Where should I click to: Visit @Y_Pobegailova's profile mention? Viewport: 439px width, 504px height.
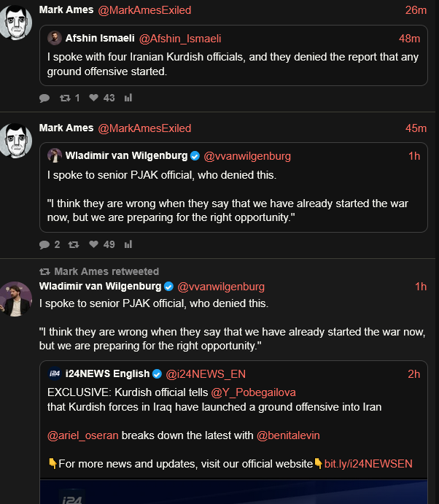(254, 392)
